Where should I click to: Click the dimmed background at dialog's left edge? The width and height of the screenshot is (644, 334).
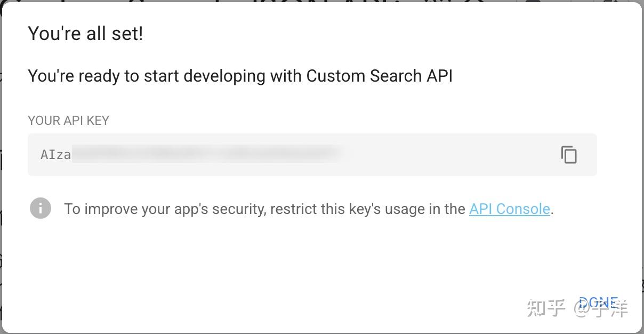pos(1,160)
